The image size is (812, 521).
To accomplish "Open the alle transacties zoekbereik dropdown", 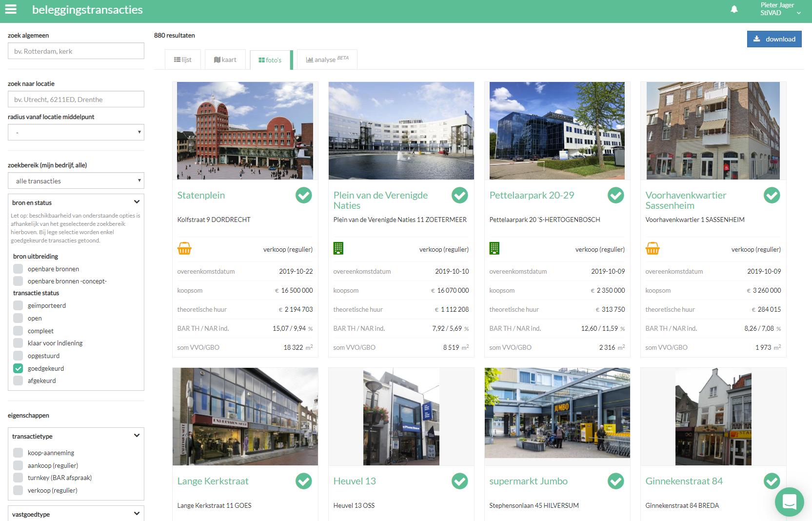I will tap(76, 181).
